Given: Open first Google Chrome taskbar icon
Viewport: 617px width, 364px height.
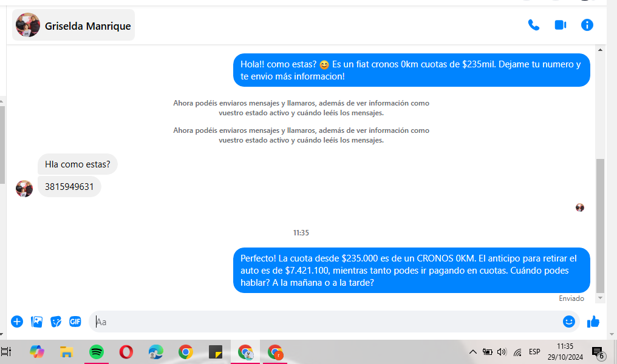Looking at the screenshot, I should pos(186,352).
